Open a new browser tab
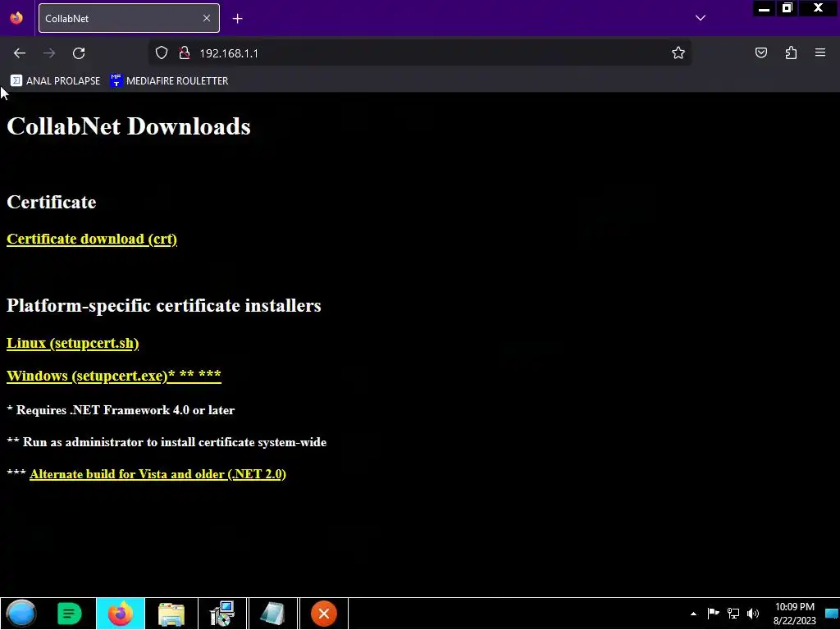The image size is (840, 630). [x=237, y=19]
